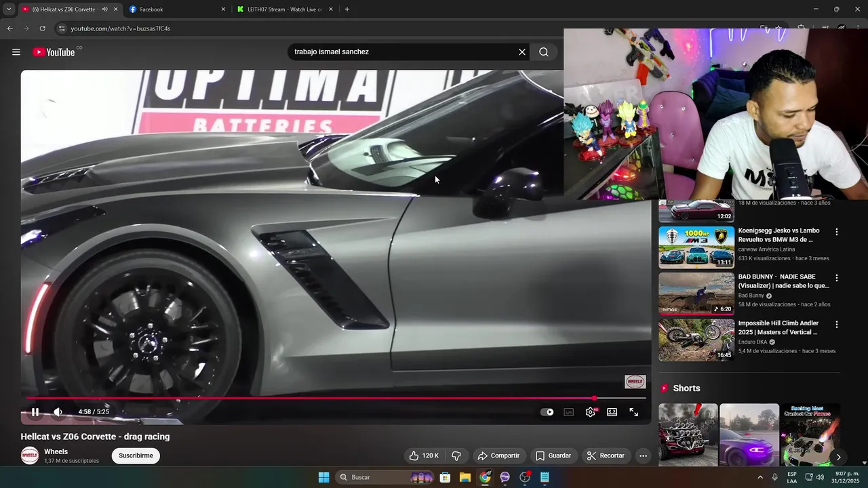Close the LEITH07 Stream tab
Image resolution: width=868 pixels, height=488 pixels.
pyautogui.click(x=331, y=9)
